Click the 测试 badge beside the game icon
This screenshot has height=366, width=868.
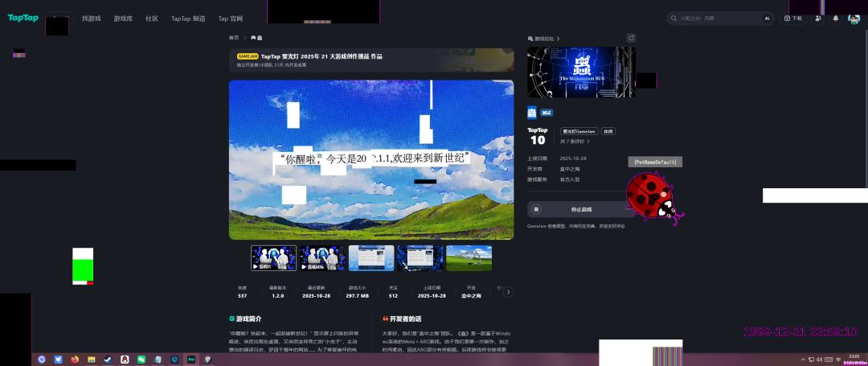(547, 113)
